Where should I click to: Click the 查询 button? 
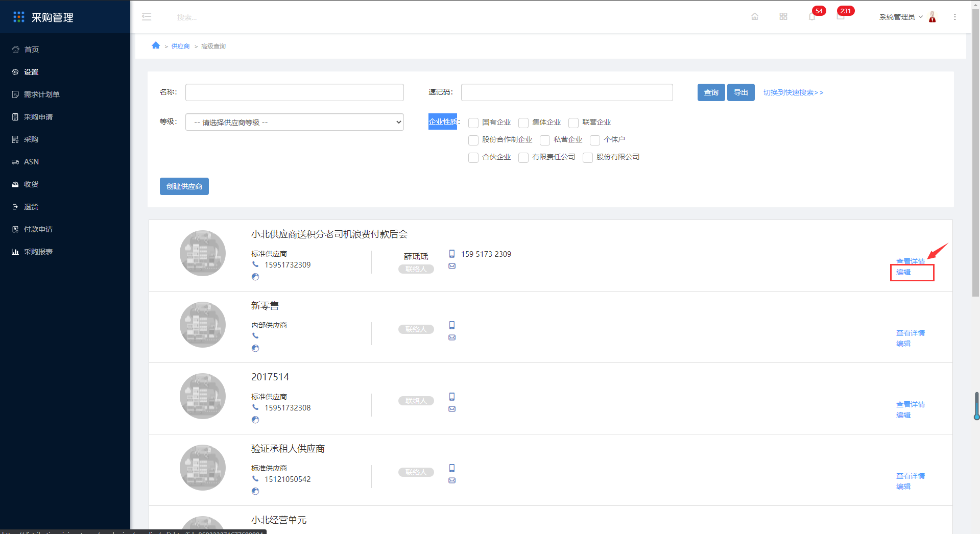click(x=711, y=92)
